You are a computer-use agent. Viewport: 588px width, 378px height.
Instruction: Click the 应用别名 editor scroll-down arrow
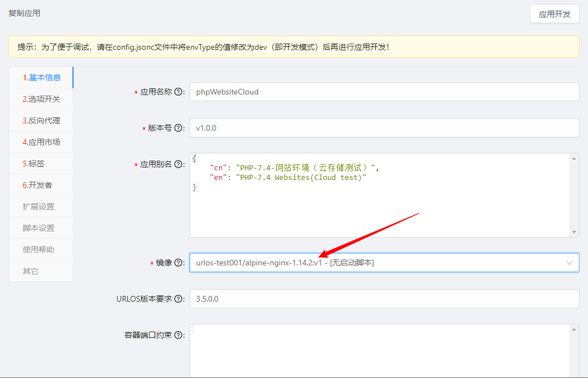pos(574,232)
